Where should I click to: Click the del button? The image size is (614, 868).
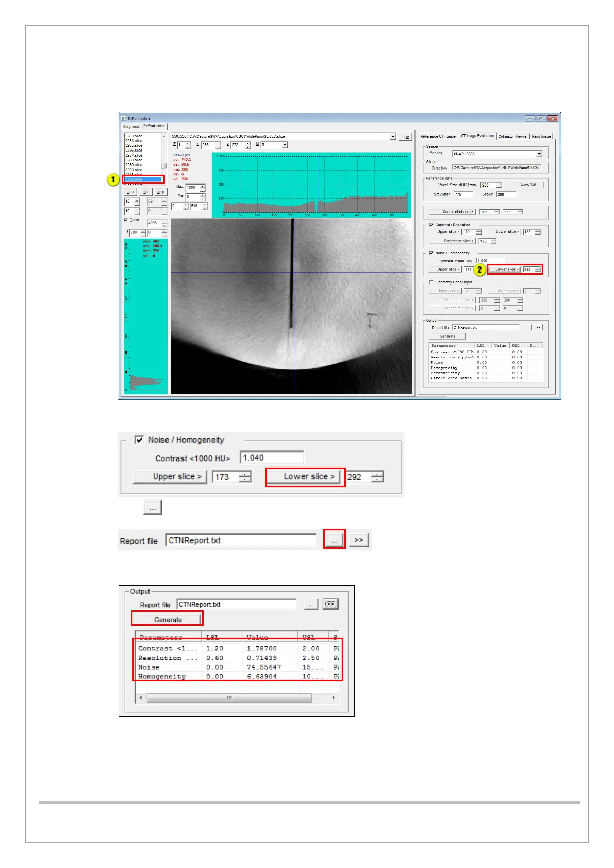click(x=146, y=192)
